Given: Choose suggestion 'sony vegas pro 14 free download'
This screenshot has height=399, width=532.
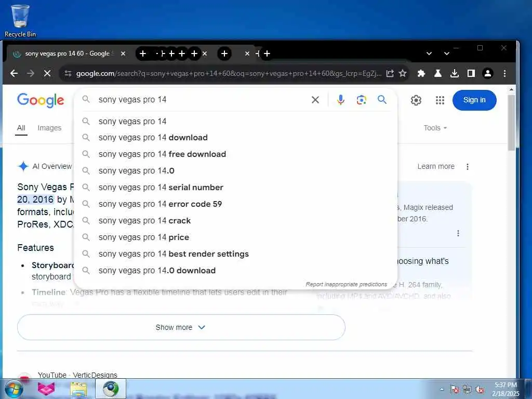Looking at the screenshot, I should (235, 154).
